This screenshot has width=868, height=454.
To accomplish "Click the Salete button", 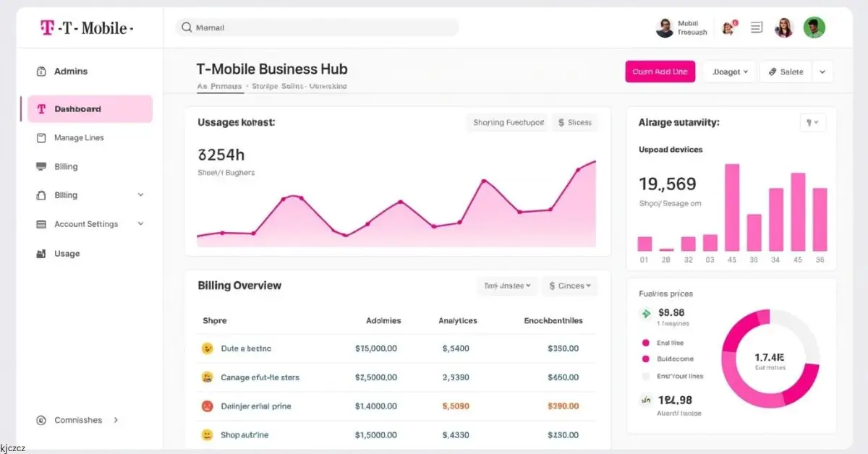I will pyautogui.click(x=786, y=72).
